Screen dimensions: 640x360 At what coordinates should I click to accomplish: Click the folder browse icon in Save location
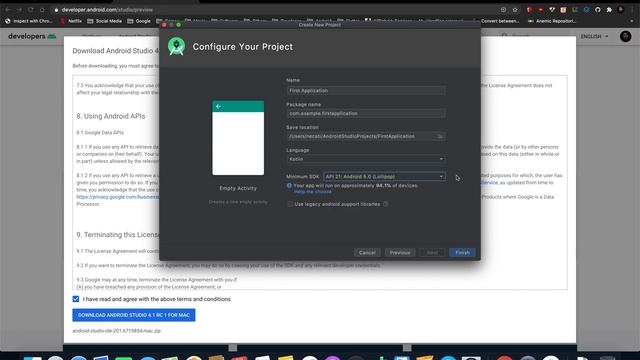[440, 136]
